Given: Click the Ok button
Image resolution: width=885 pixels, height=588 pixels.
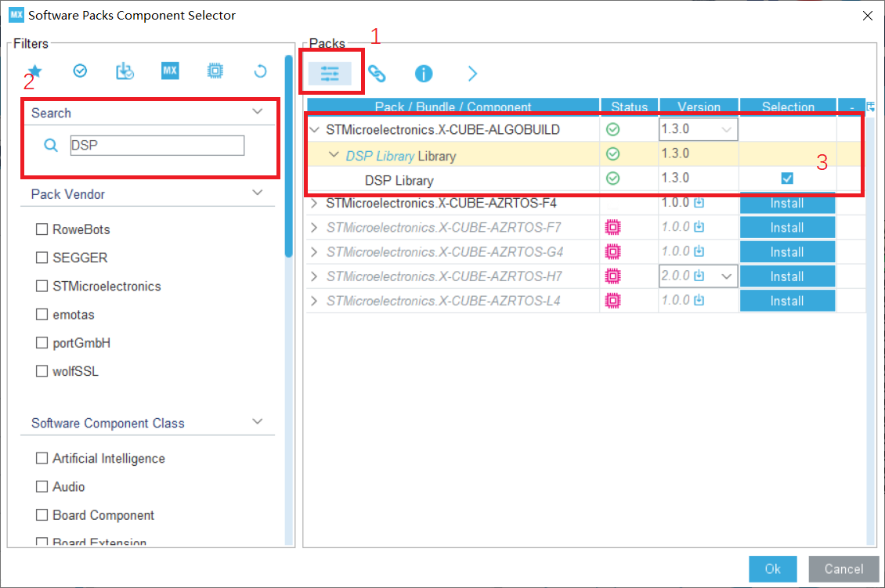Looking at the screenshot, I should [772, 569].
